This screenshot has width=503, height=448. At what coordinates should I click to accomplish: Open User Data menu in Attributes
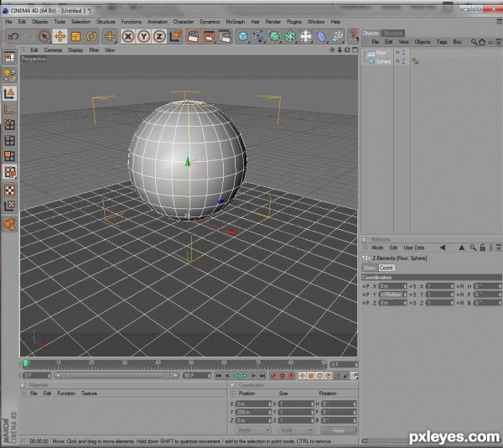(414, 247)
